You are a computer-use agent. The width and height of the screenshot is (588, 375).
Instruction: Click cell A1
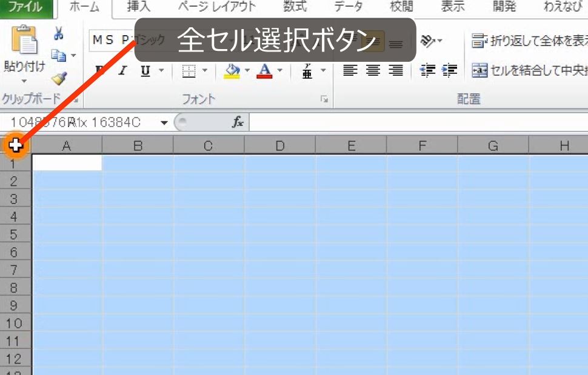click(x=67, y=163)
